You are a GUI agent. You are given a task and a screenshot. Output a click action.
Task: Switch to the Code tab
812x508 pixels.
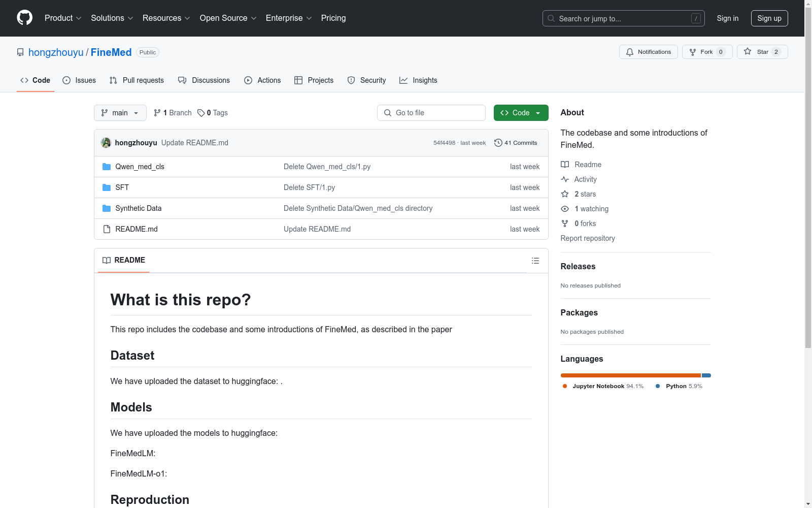click(x=36, y=80)
